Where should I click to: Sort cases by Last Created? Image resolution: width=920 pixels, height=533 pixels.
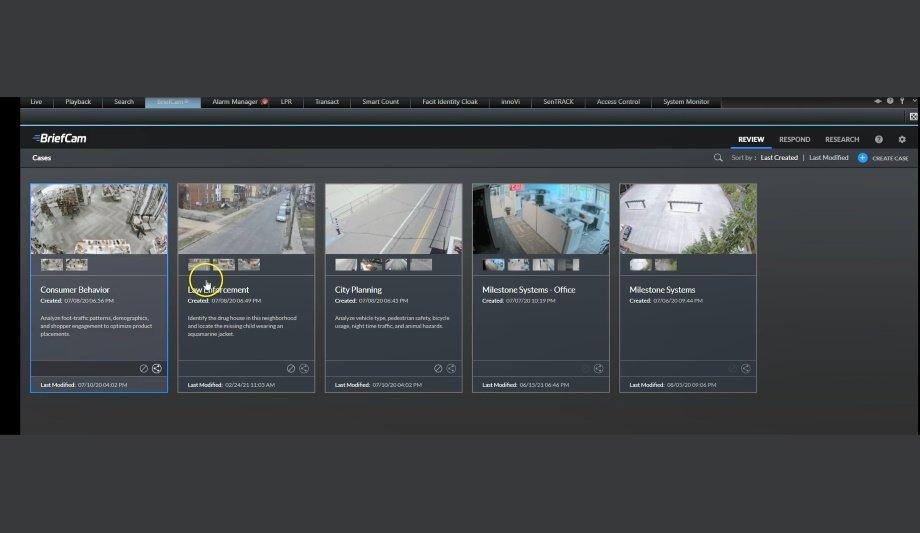tap(779, 157)
